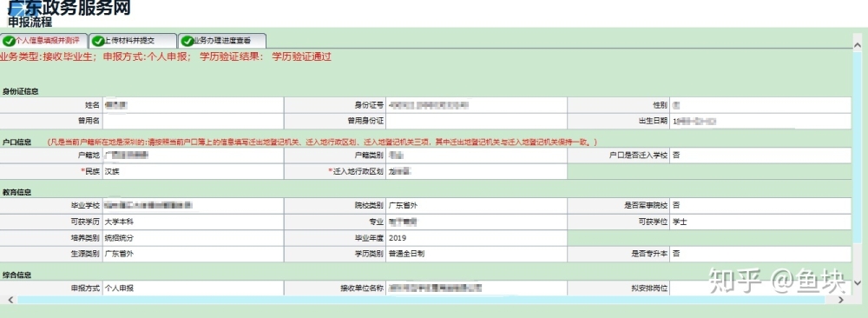Image resolution: width=868 pixels, height=318 pixels.
Task: Click 学历类别 value 普通全日制
Action: click(x=407, y=255)
